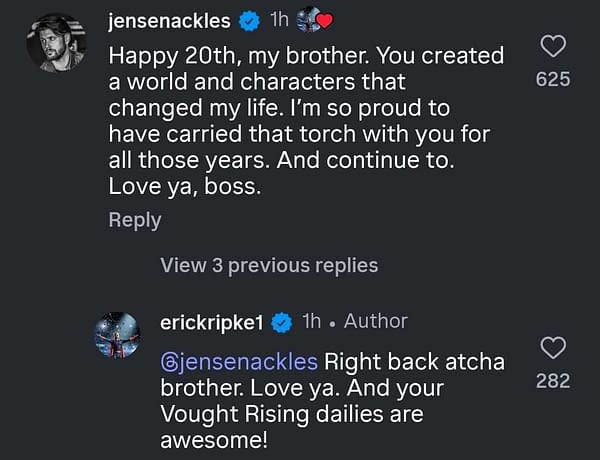
Task: View the 625 likes count
Action: click(x=552, y=78)
